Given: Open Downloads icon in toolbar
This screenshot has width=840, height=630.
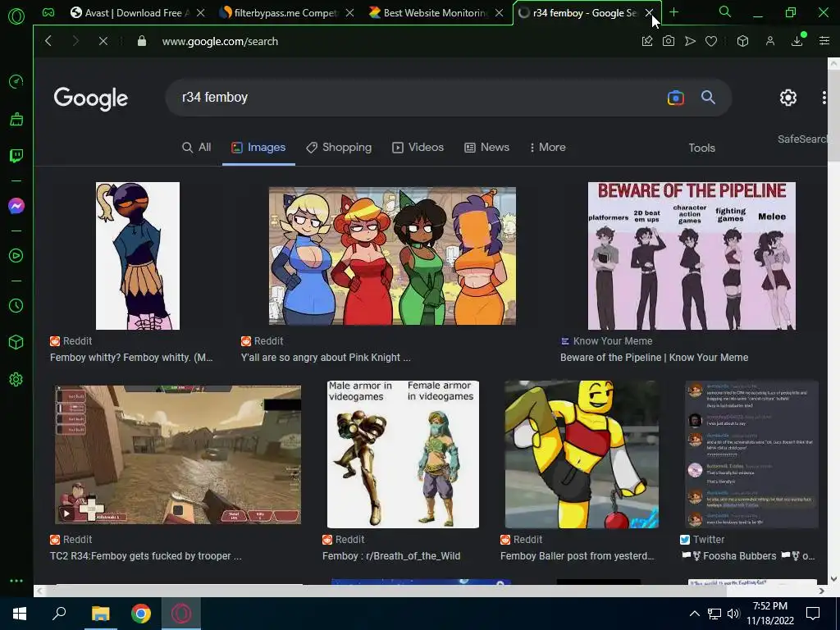Looking at the screenshot, I should coord(797,41).
